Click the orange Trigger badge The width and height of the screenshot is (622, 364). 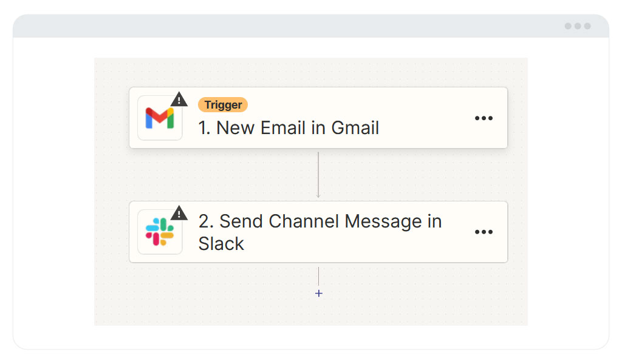coord(223,105)
